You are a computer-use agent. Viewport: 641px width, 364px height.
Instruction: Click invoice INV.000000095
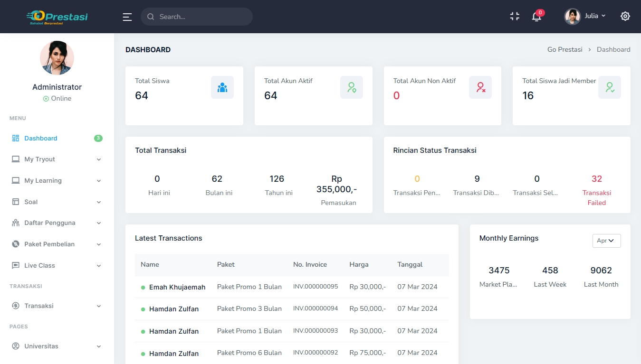316,287
